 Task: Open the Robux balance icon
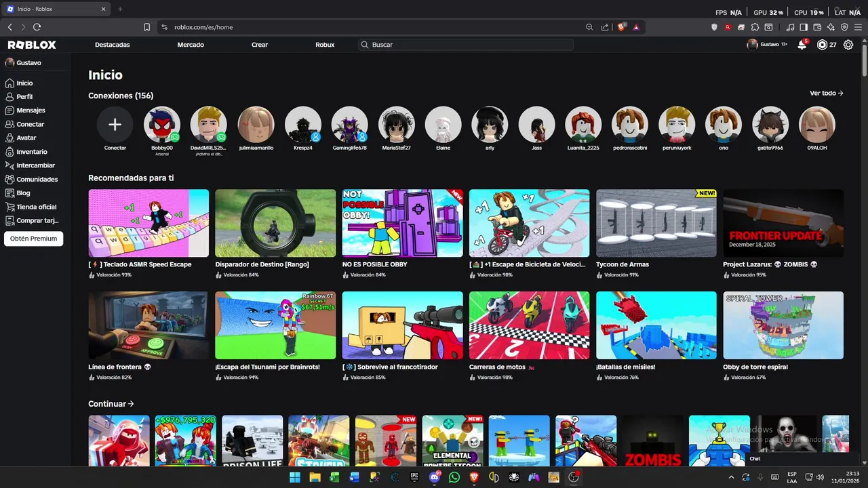coord(822,45)
